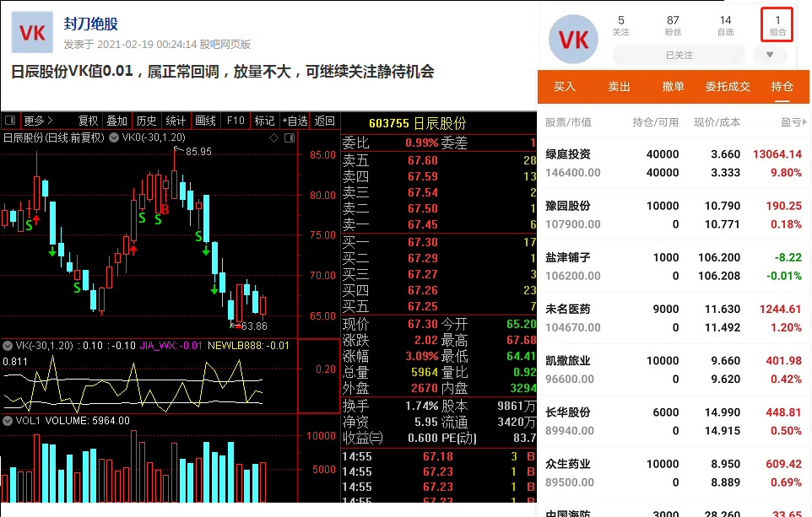812x517 pixels.
Task: Click the 85.95 high price label on chart
Action: (198, 152)
